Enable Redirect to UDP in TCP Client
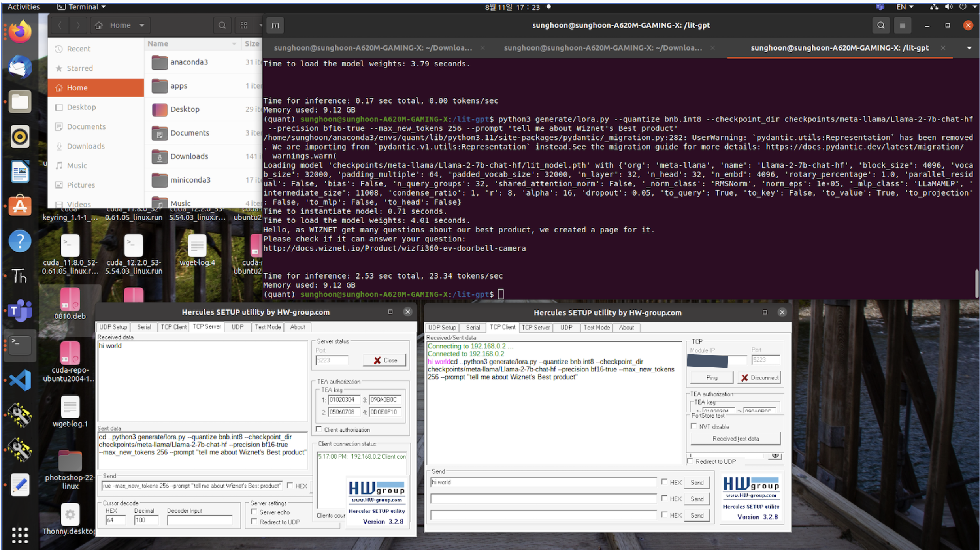980x550 pixels. tap(690, 461)
